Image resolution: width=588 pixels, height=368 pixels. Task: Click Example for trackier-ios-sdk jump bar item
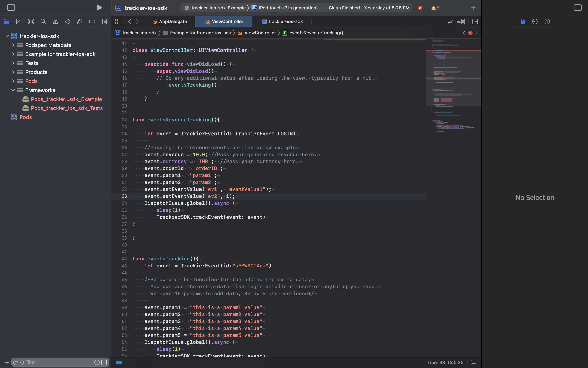coord(197,33)
